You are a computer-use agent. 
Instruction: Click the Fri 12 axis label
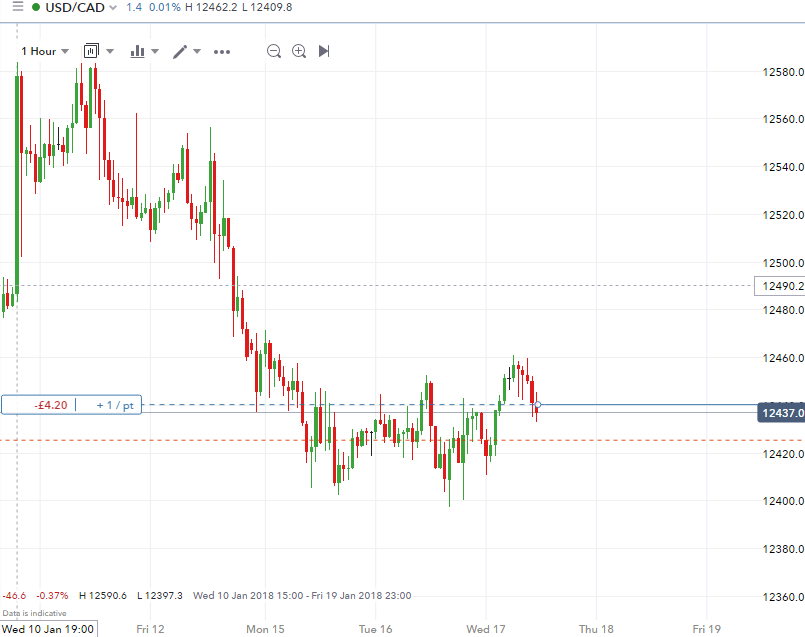click(x=150, y=629)
